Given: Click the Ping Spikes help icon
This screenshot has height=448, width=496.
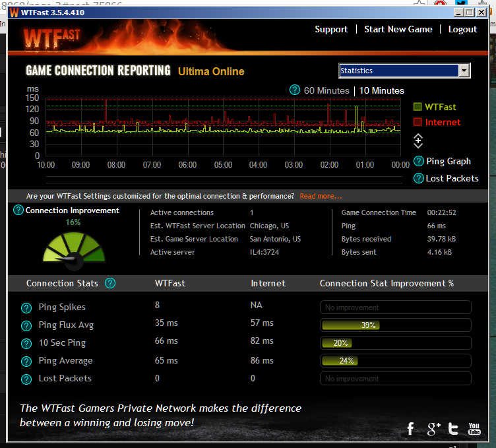Looking at the screenshot, I should [x=26, y=308].
